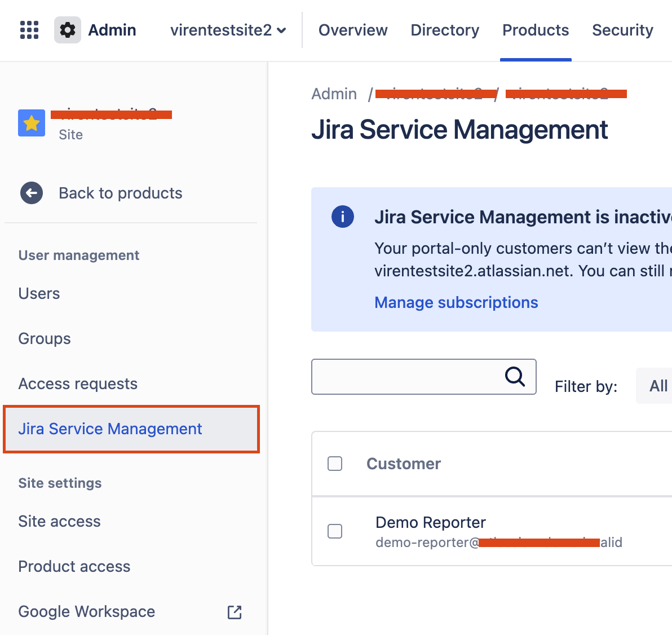Switch to the Security tab
The image size is (672, 635).
[623, 30]
